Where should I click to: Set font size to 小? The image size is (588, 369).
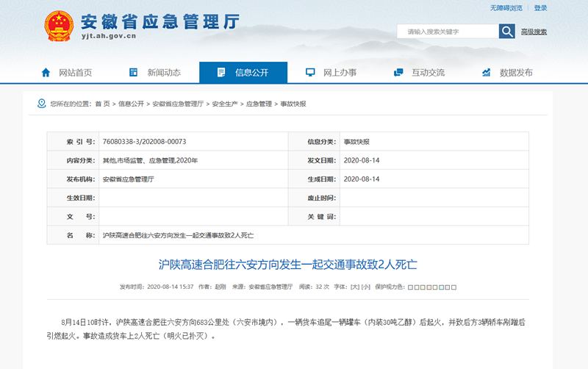[x=365, y=287]
